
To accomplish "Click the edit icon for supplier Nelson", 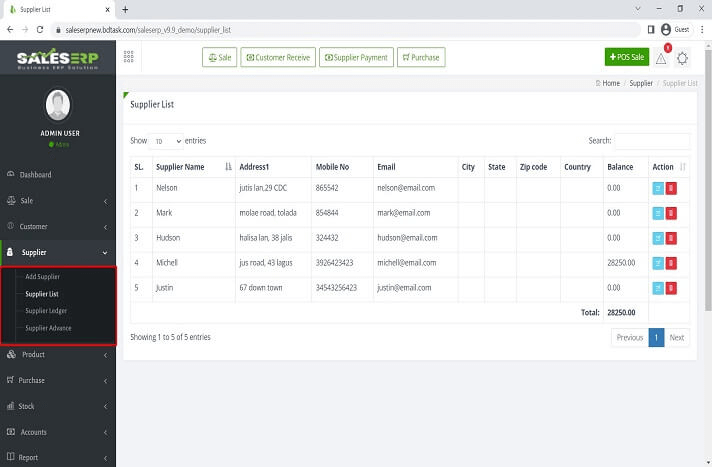I will [x=657, y=187].
